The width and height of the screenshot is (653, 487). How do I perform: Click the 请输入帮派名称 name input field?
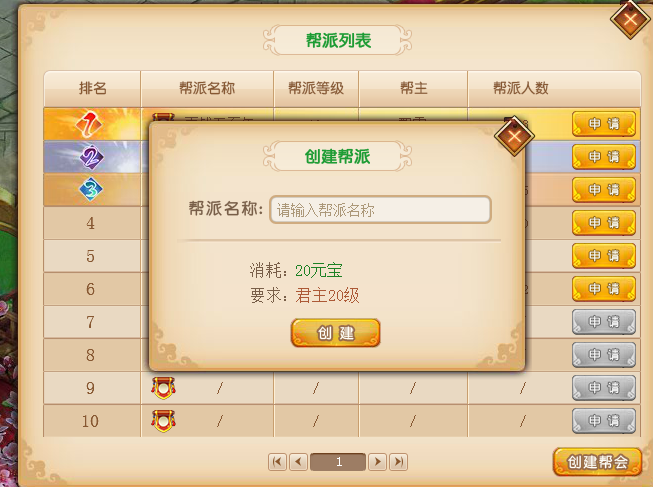click(x=380, y=210)
